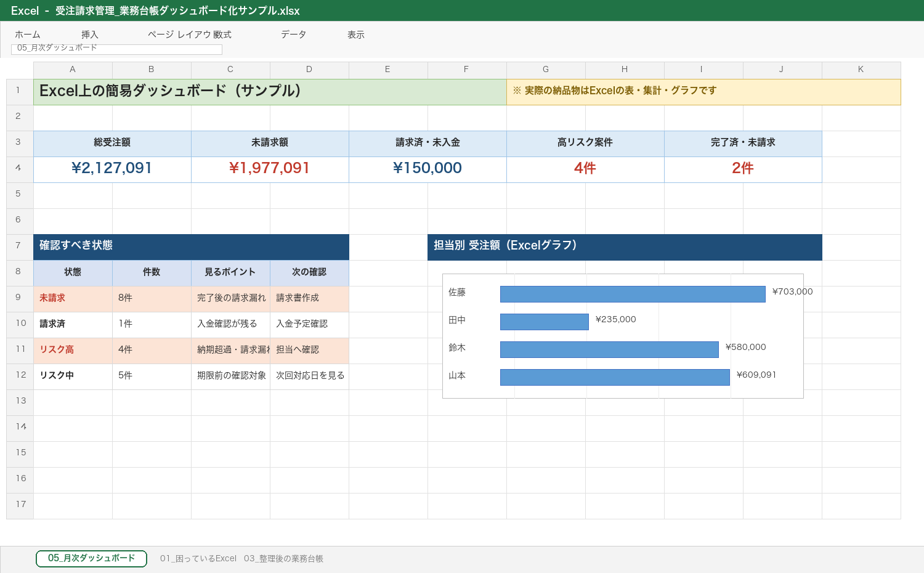This screenshot has height=573, width=924.
Task: Click the リスク高 status cell
Action: (73, 351)
